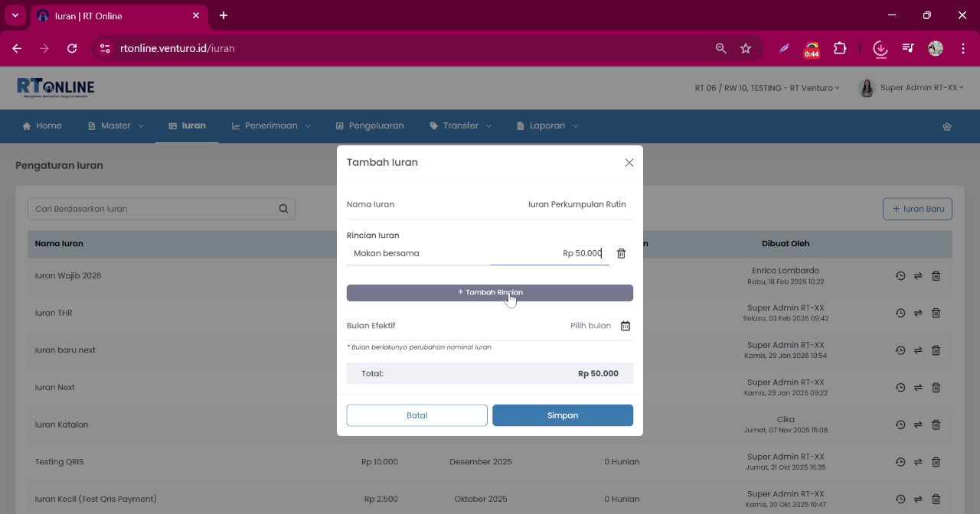Click the Desember 2025 cell
Screen dimensions: 980x514
[x=481, y=462]
